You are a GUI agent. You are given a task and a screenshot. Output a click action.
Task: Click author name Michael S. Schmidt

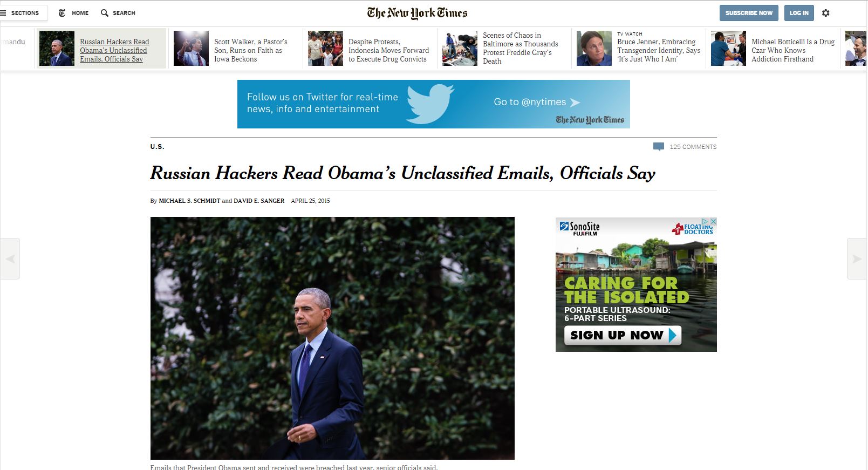pyautogui.click(x=189, y=201)
